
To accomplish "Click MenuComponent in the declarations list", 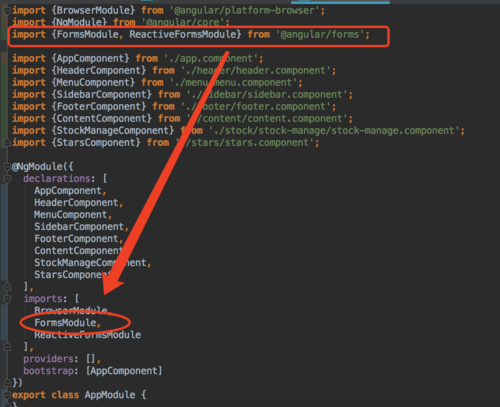I will (71, 214).
